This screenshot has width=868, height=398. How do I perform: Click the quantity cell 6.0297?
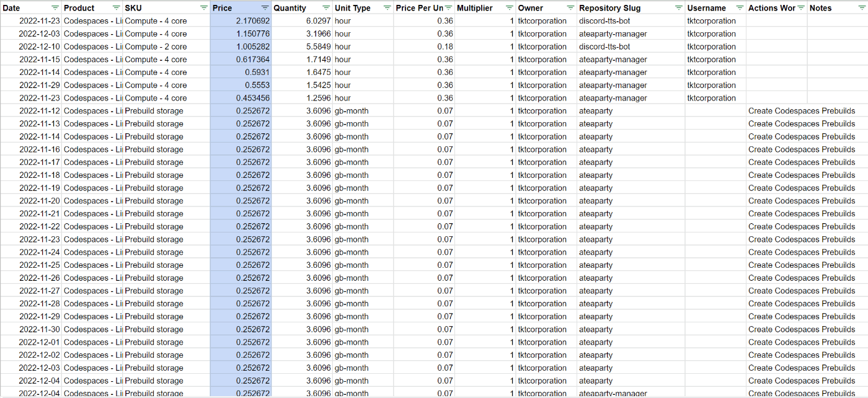[x=302, y=20]
